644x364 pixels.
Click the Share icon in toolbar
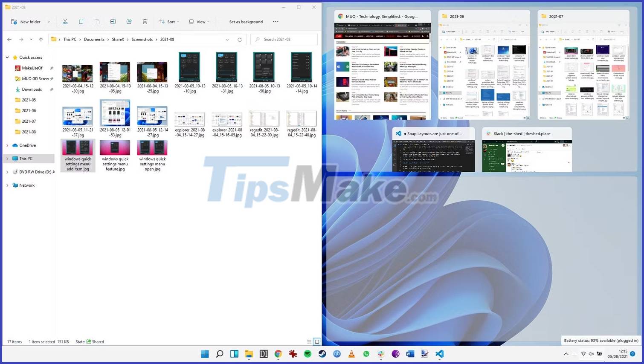pos(129,22)
